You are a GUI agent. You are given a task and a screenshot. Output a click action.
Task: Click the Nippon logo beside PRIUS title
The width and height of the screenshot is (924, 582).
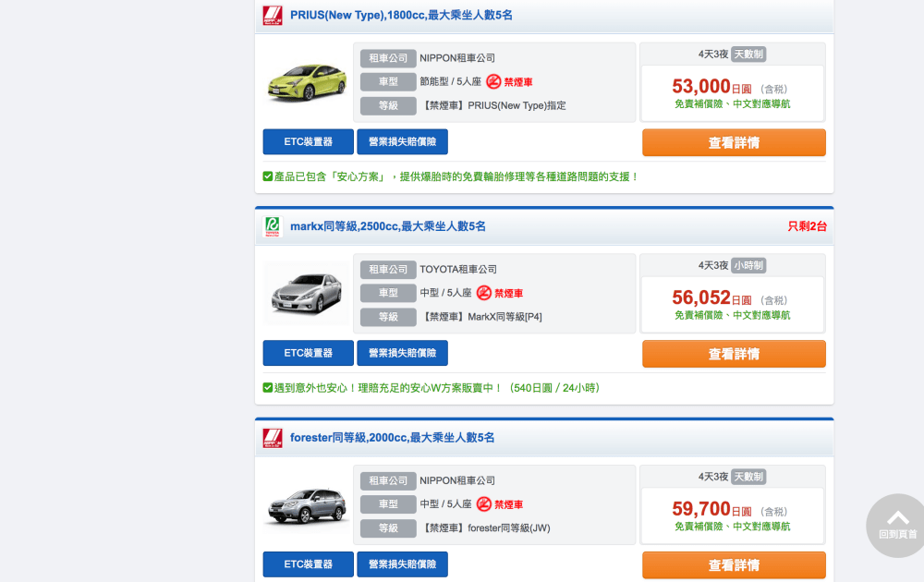pyautogui.click(x=273, y=16)
